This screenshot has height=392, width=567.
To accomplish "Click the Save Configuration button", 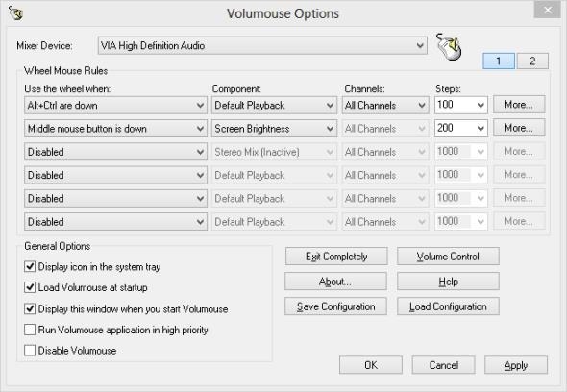I will (x=335, y=306).
